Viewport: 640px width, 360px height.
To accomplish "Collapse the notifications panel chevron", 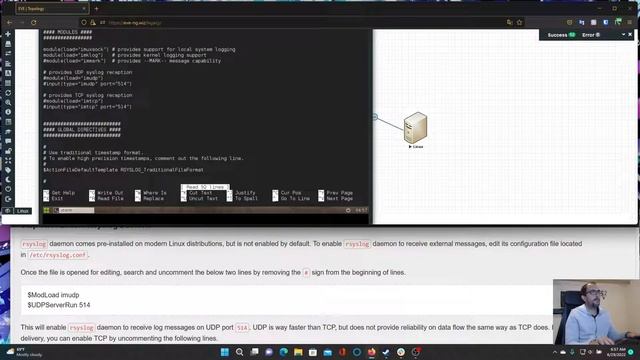I will 623,35.
